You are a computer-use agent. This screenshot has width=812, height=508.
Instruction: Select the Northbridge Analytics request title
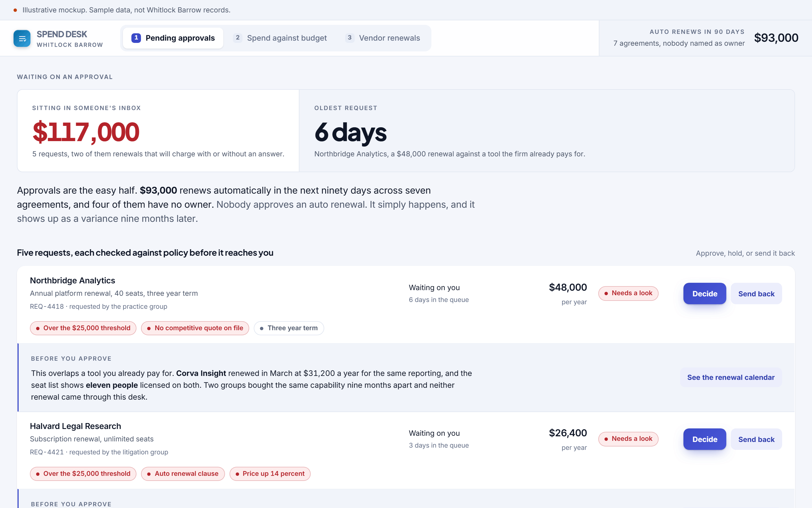coord(72,281)
